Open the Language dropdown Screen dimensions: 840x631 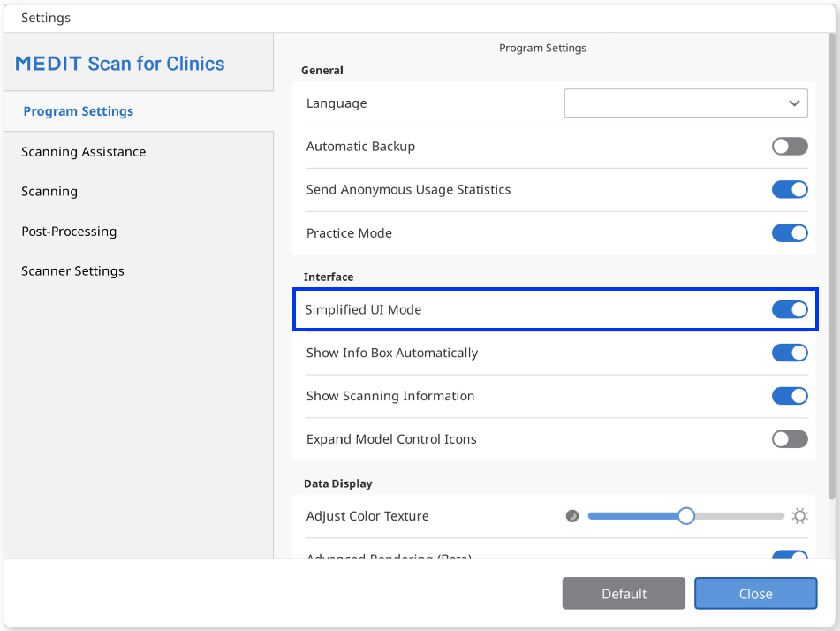coord(685,103)
